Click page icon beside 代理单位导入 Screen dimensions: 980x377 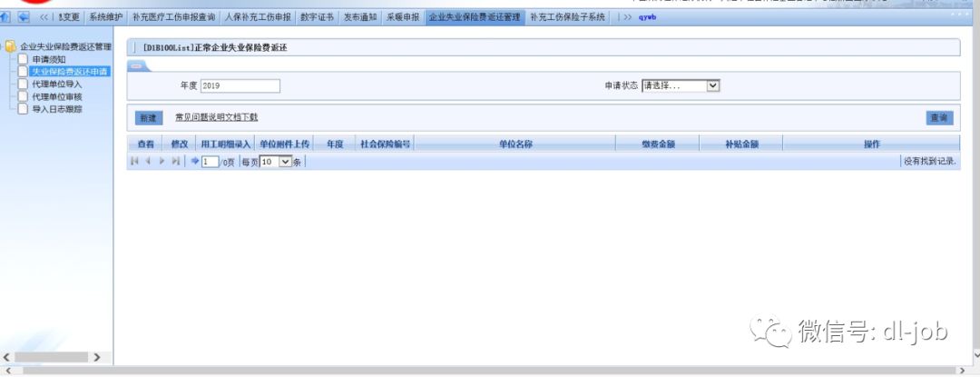click(23, 84)
